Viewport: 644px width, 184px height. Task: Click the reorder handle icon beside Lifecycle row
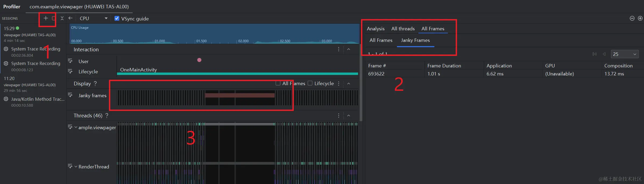(x=70, y=71)
